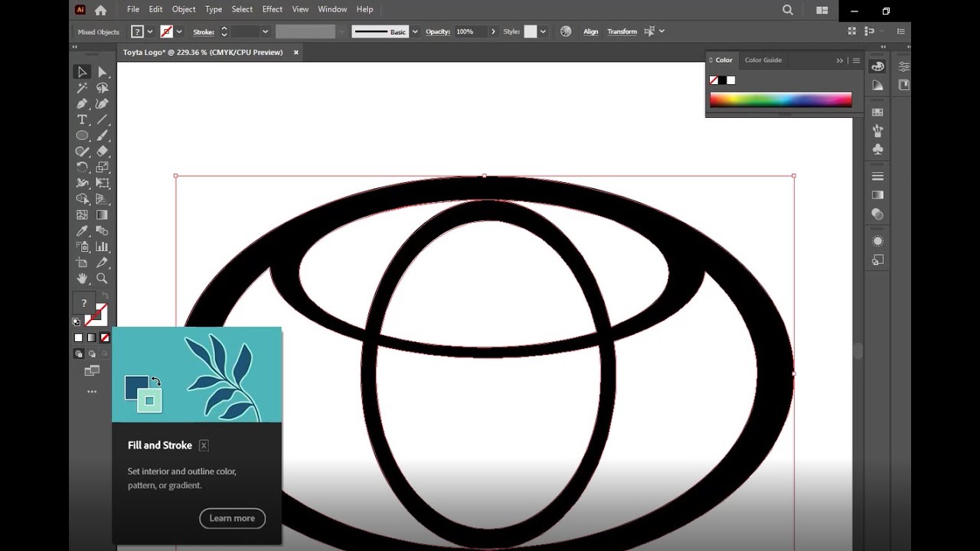Viewport: 980px width, 551px height.
Task: Enable Draw Behind mode
Action: click(x=92, y=354)
